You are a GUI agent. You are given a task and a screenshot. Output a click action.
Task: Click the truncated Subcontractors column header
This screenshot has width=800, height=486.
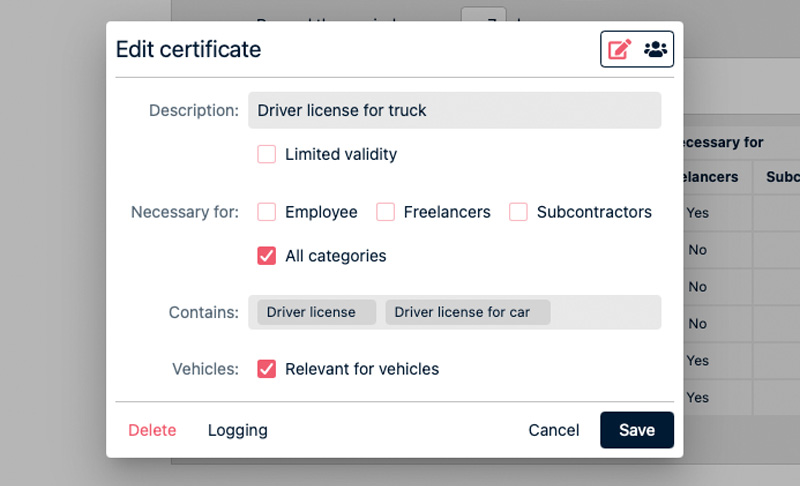coord(782,177)
